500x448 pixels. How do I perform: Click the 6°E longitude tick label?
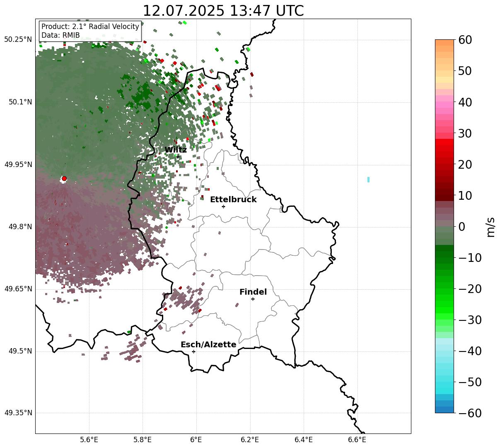pos(196,440)
